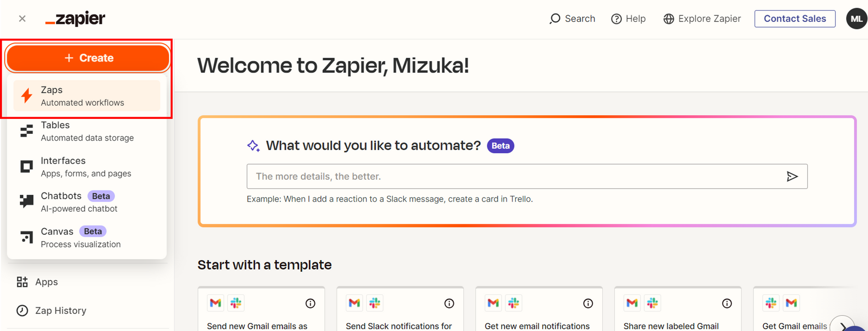Choose Interfaces from the create menu

[x=87, y=167]
